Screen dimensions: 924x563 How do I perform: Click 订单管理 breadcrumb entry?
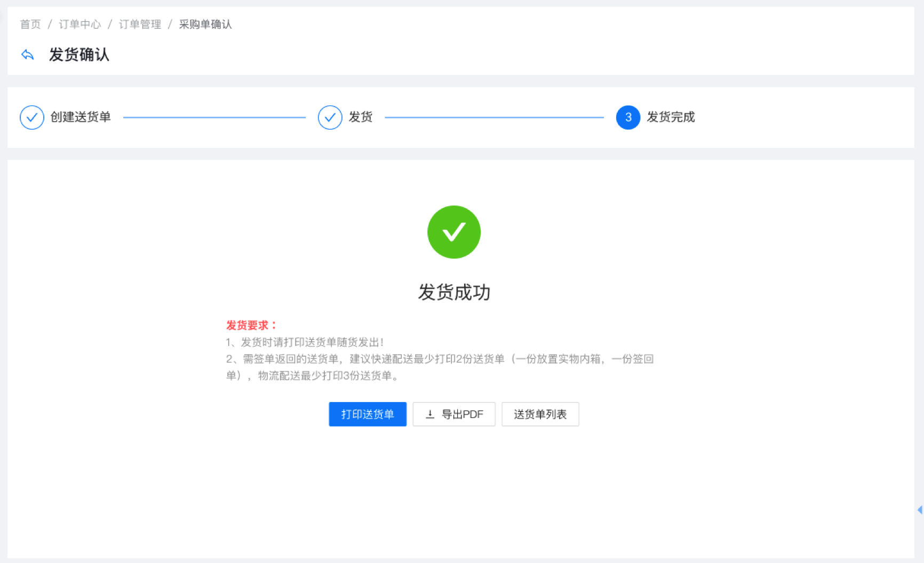[x=140, y=24]
